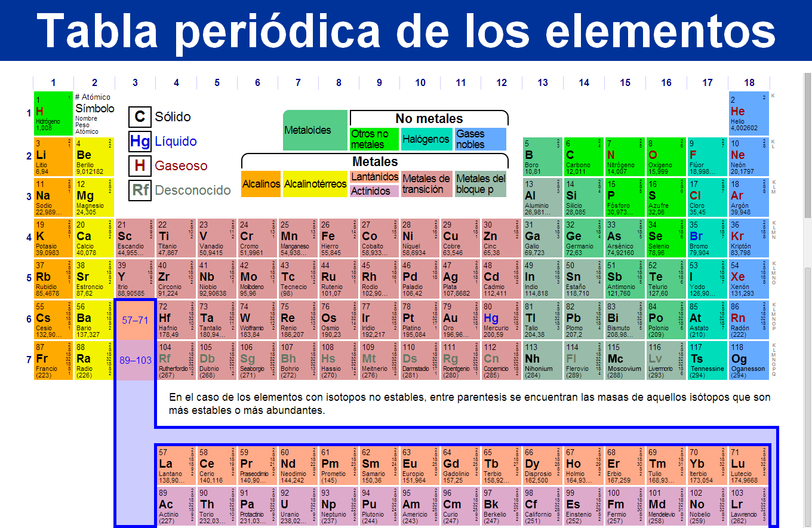Click the Lantano (La) element cell

pos(176,465)
